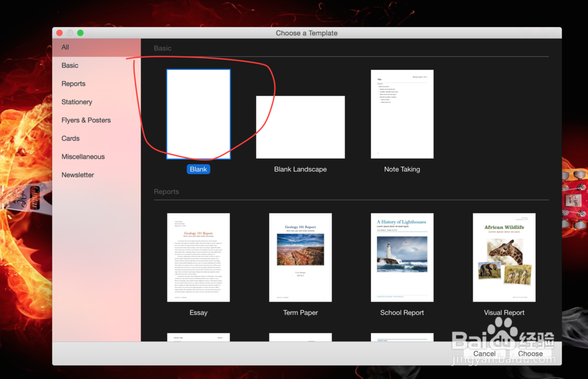Screen dimensions: 588x379
Task: Click the Blank Landscape label
Action: (x=300, y=169)
